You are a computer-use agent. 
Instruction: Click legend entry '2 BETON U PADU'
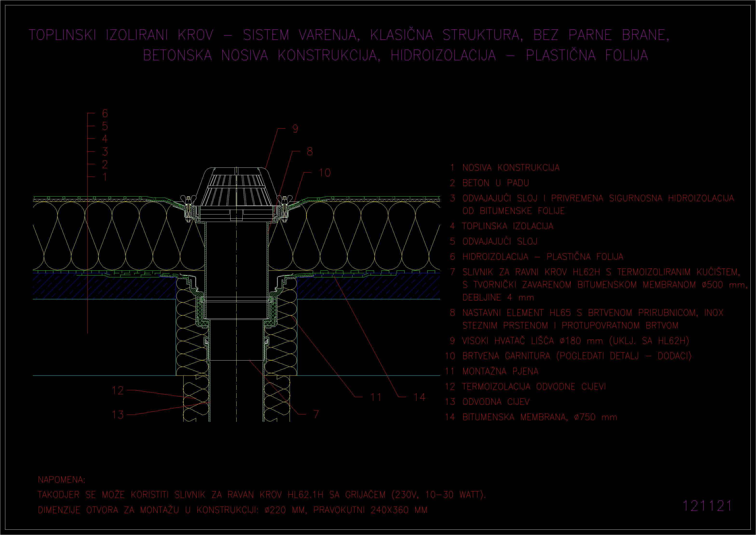[x=489, y=183]
